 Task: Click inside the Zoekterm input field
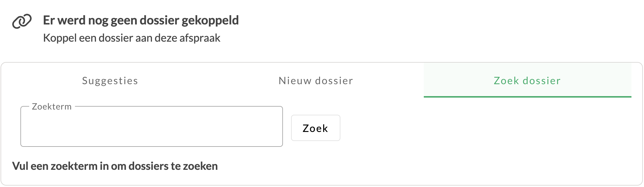(152, 127)
